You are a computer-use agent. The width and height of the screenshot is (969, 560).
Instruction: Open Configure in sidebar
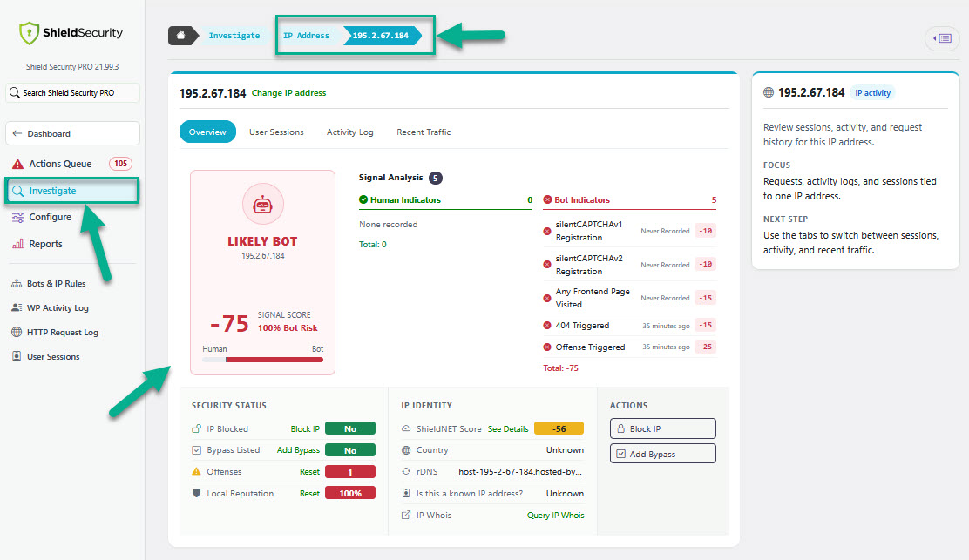(50, 218)
